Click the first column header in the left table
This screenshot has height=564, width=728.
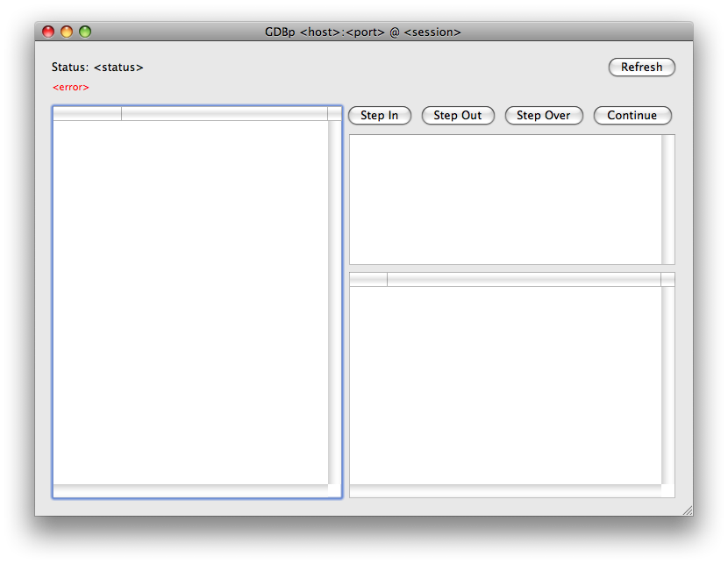click(88, 114)
